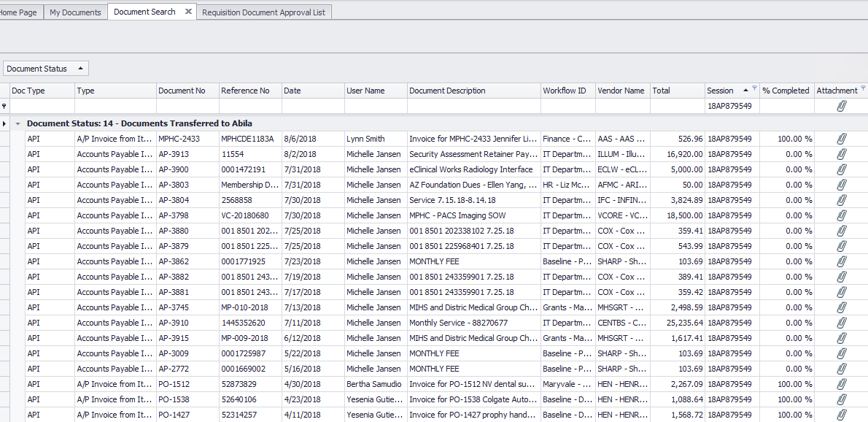This screenshot has height=422, width=868.
Task: Click Session filter field containing 18AP879549
Action: point(732,107)
